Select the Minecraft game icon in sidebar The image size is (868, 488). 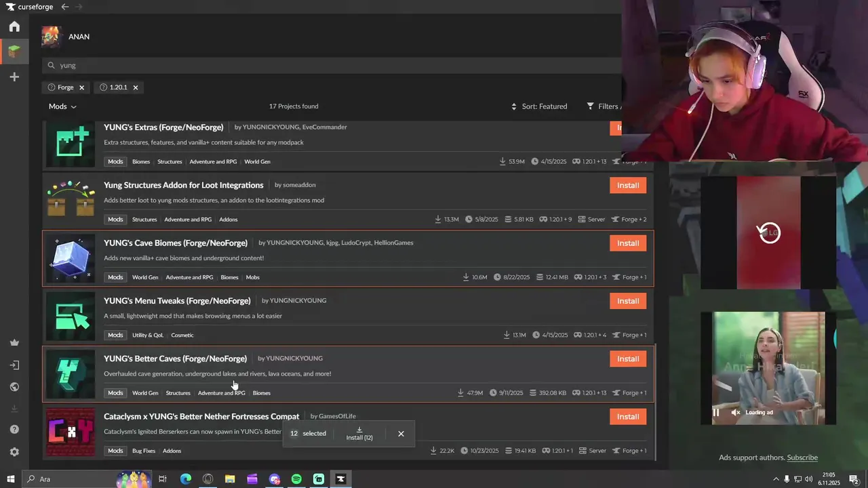point(14,51)
